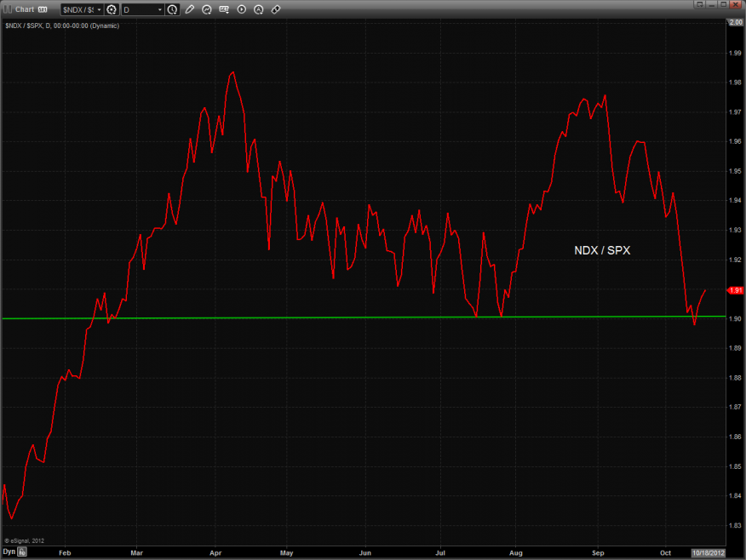Click the bar replay play icon

click(242, 9)
